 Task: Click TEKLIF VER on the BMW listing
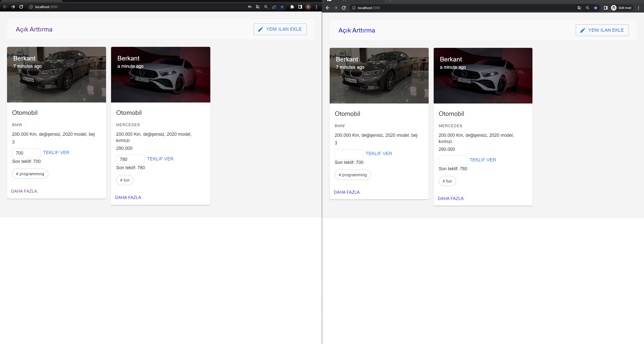(x=56, y=152)
